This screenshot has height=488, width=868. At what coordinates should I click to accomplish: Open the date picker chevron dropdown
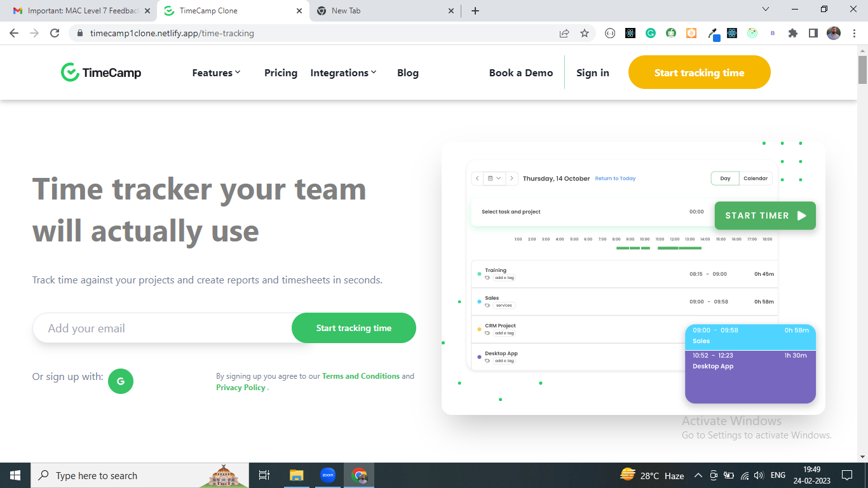pyautogui.click(x=499, y=179)
